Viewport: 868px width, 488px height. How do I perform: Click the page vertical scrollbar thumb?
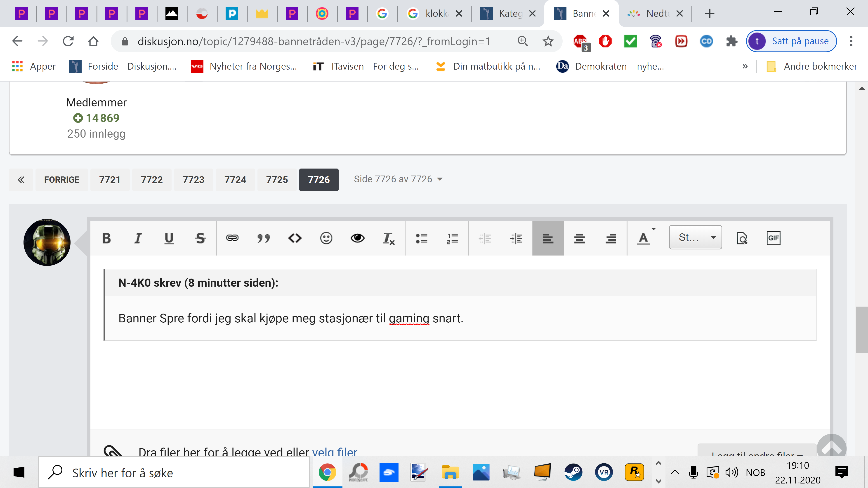click(x=862, y=330)
